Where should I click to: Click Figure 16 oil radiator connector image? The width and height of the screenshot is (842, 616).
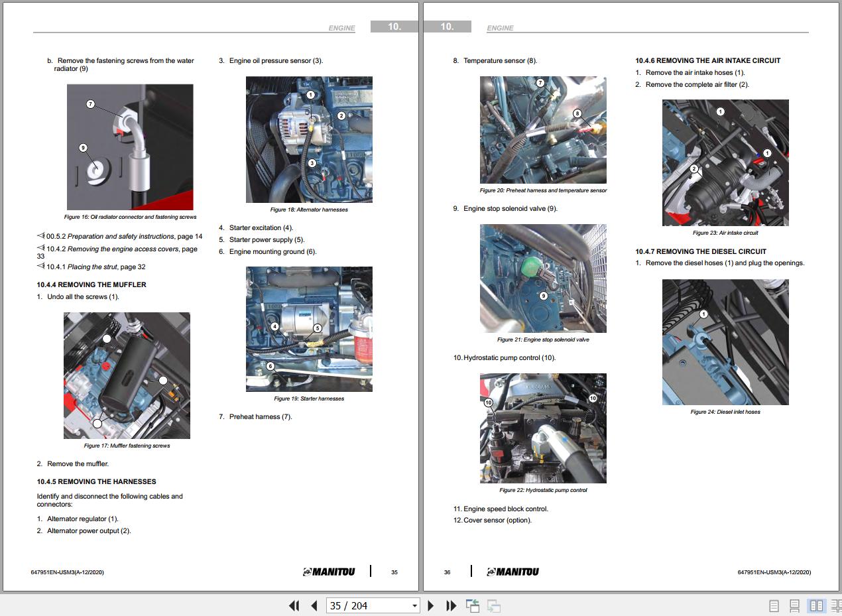click(130, 147)
